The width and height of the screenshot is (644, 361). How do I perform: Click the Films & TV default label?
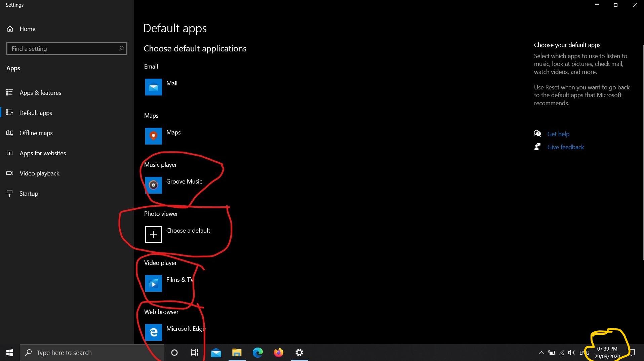(180, 279)
